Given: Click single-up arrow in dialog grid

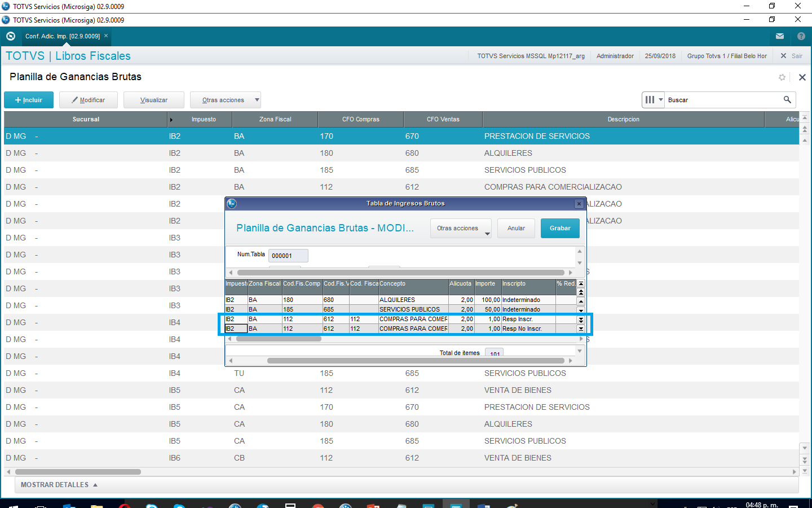Looking at the screenshot, I should 581,301.
